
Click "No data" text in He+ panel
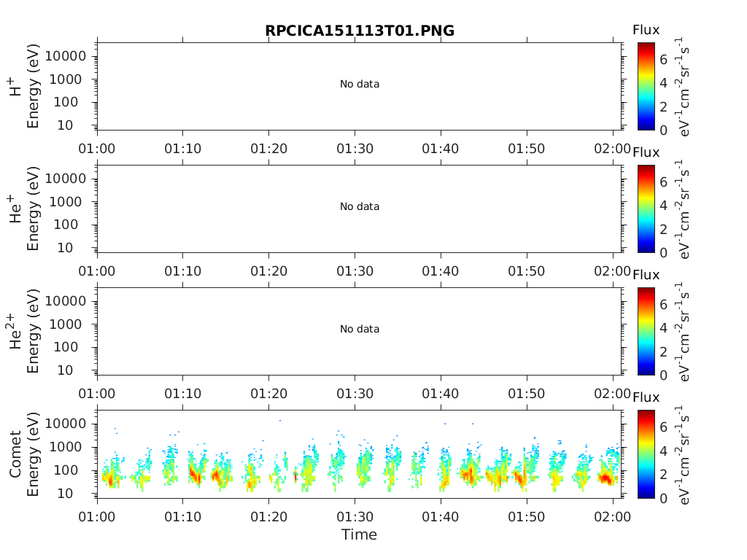(x=360, y=207)
